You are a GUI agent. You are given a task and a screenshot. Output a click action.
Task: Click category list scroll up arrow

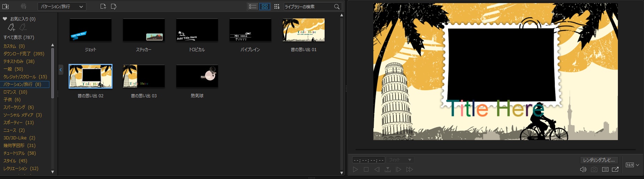coord(53,45)
